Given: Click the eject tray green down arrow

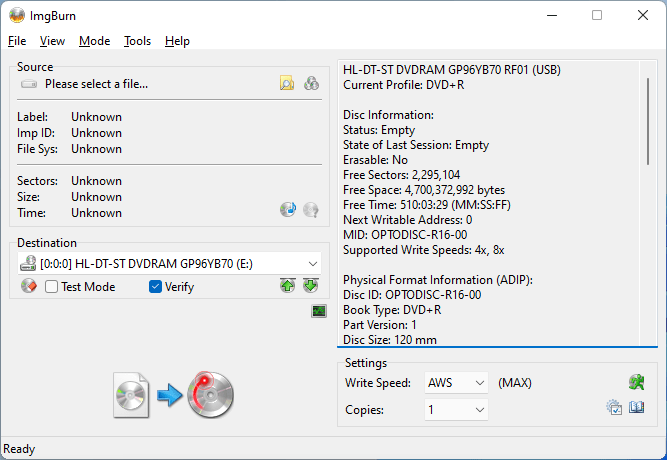Looking at the screenshot, I should point(311,286).
